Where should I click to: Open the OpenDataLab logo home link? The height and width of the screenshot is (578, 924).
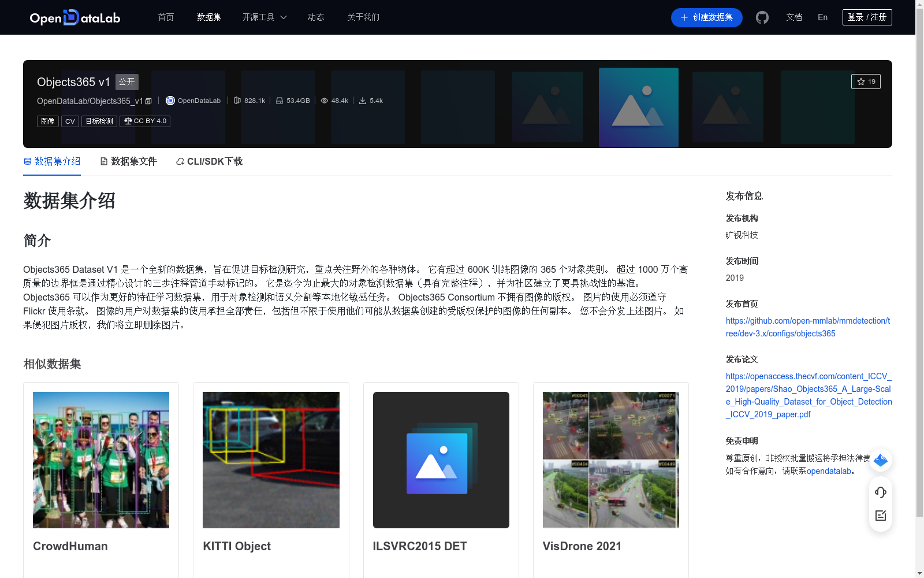point(75,17)
